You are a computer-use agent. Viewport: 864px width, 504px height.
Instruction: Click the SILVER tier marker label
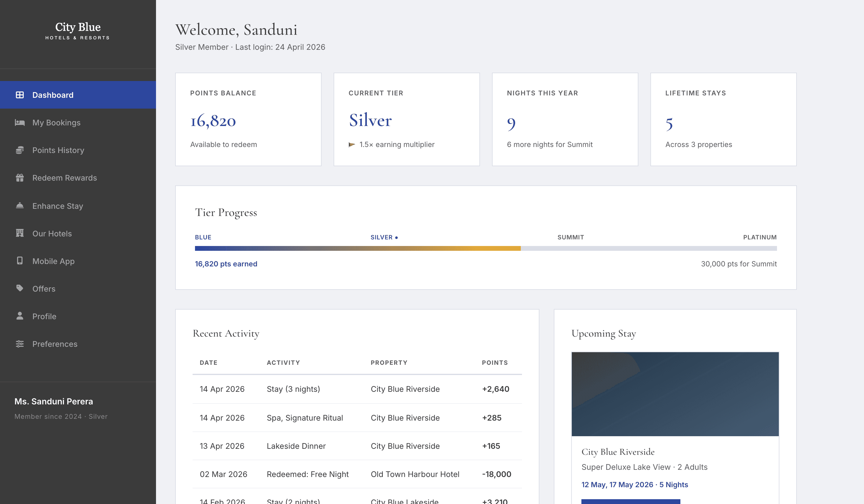click(384, 237)
